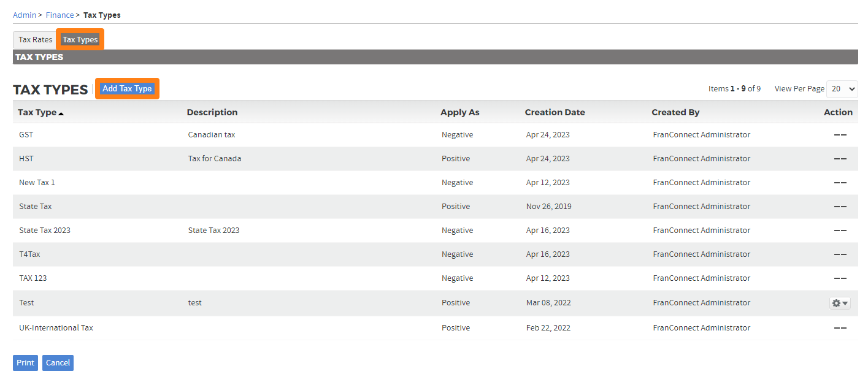This screenshot has width=868, height=374.
Task: Click the Created By column header
Action: [675, 112]
